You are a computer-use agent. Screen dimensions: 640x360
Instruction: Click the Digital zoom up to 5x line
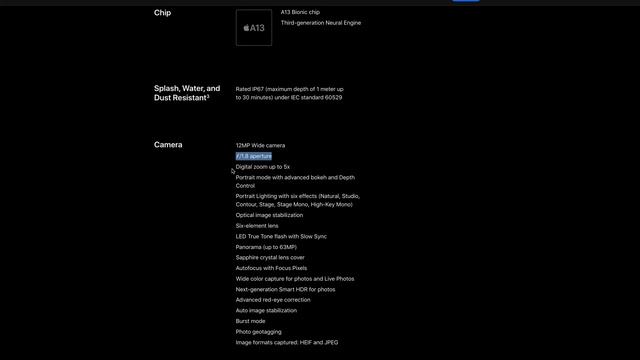click(263, 167)
